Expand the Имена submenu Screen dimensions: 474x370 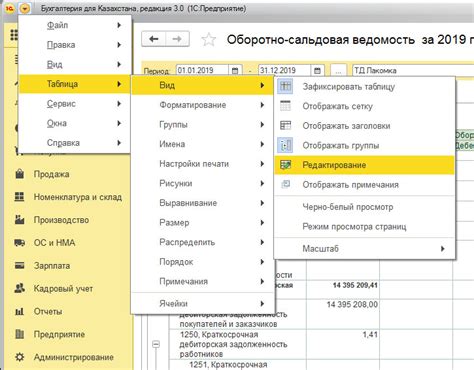(x=203, y=144)
